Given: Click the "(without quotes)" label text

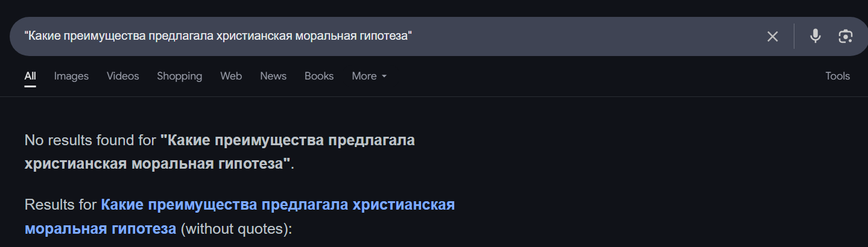Looking at the screenshot, I should [x=236, y=229].
